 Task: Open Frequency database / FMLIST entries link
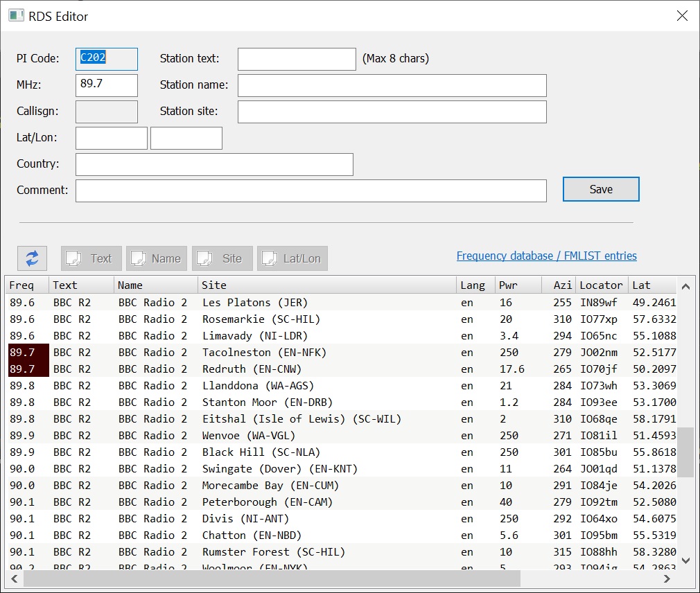[x=546, y=256]
